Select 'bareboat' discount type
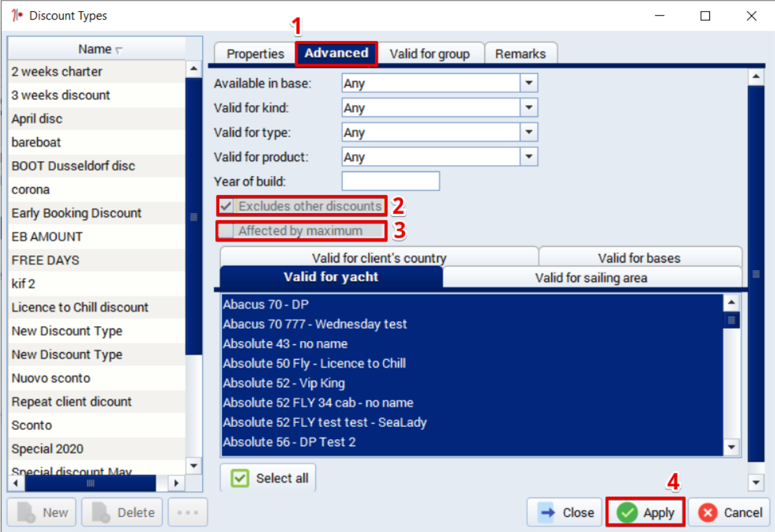 [97, 142]
